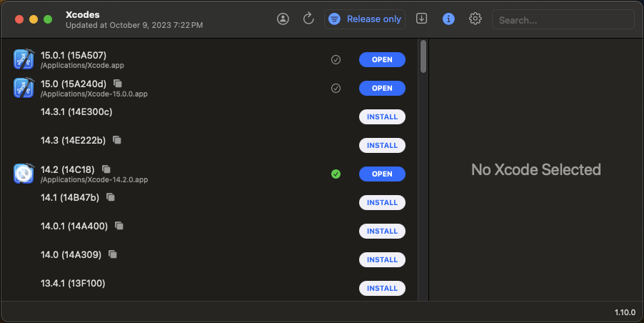Click the Xcode 15.0 app icon
Screen dimensions: 644x323
click(x=24, y=88)
